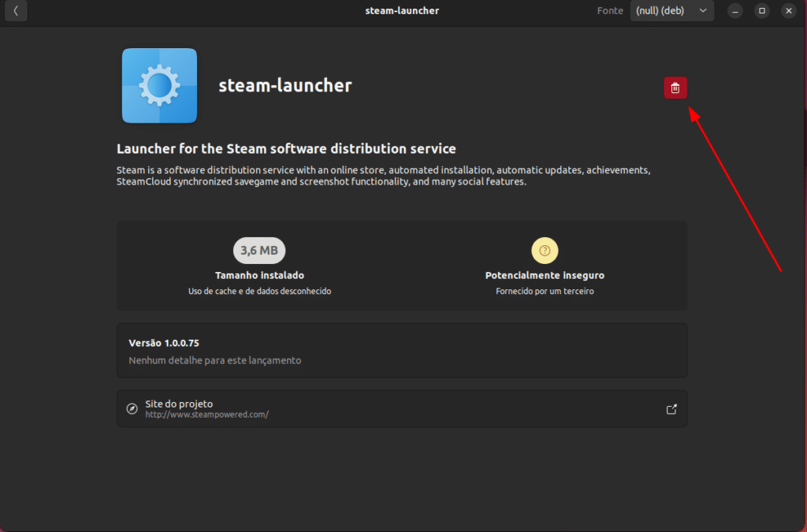Click the Launcher for the Steam summary heading
This screenshot has height=532, width=807.
pyautogui.click(x=286, y=149)
